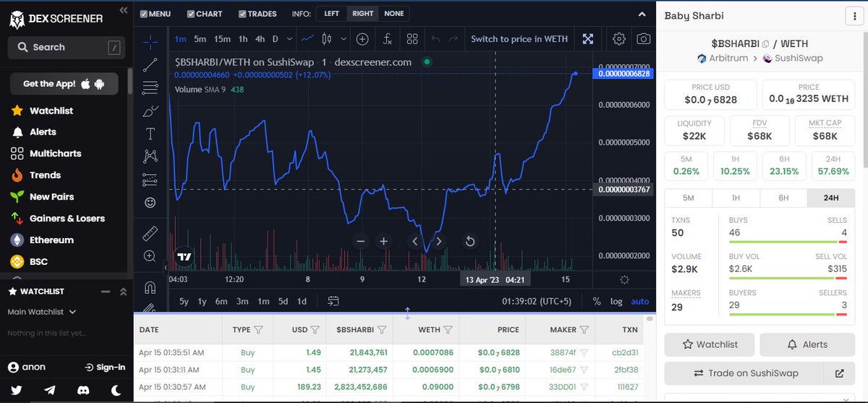Open the go to date calendar icon

(333, 301)
